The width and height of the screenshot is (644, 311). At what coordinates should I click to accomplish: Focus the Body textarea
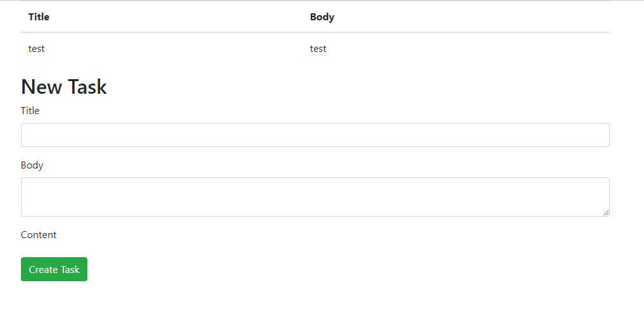pos(315,196)
